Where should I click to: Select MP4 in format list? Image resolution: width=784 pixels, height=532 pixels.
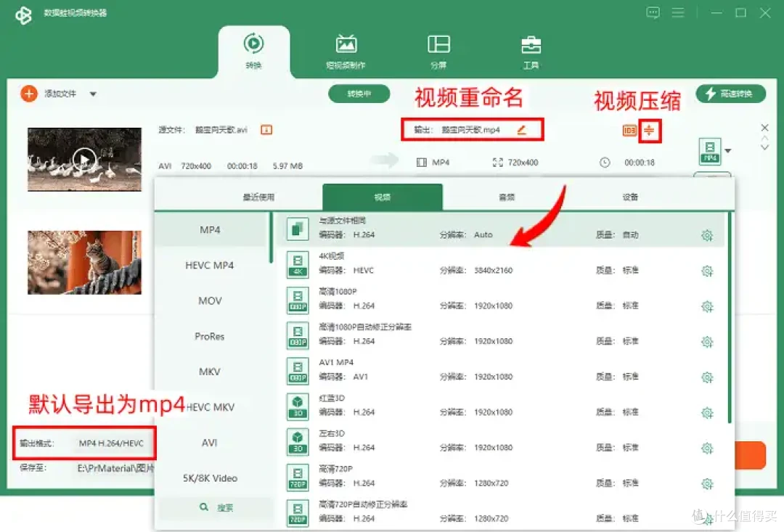point(210,229)
